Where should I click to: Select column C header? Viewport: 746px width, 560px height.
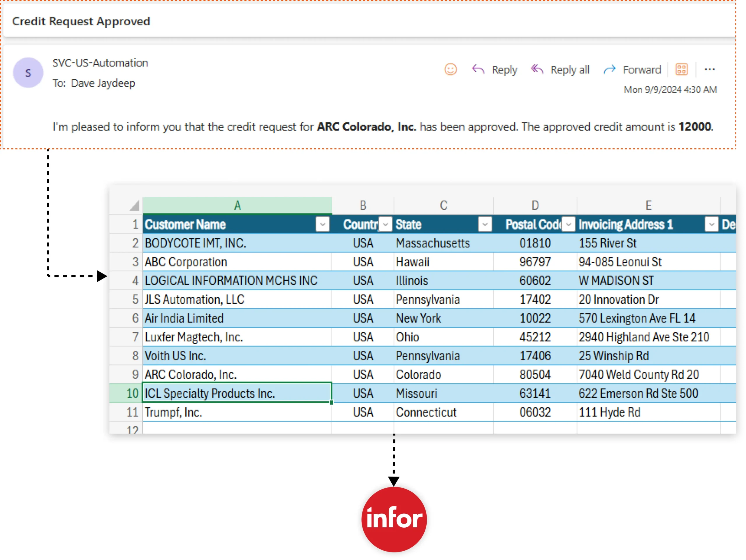click(x=444, y=206)
